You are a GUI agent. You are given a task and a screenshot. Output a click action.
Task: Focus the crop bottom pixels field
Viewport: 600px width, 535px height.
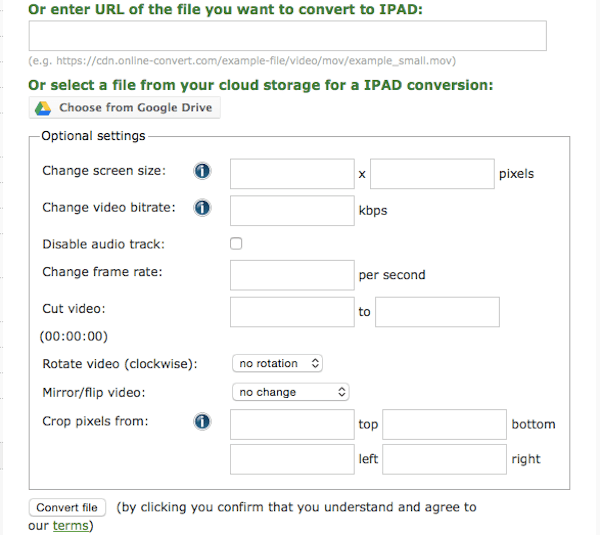click(445, 424)
